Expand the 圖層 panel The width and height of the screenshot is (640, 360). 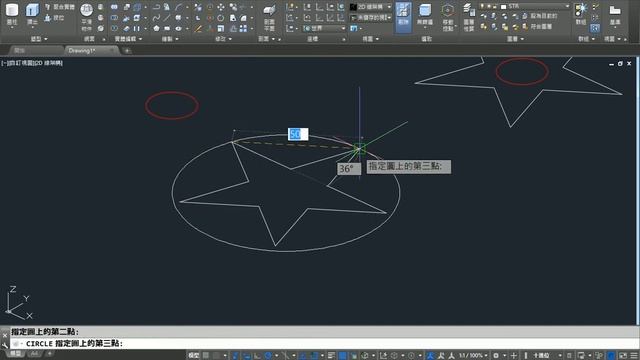coord(515,39)
